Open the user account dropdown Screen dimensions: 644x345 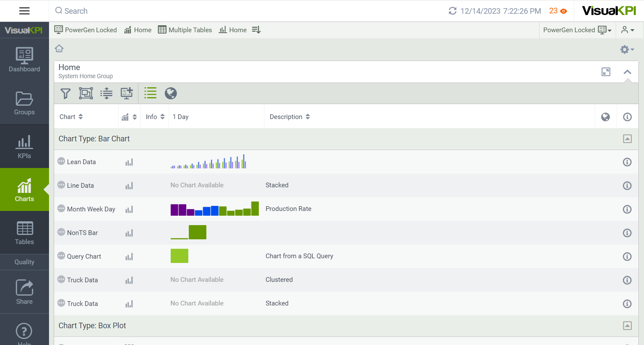click(628, 30)
